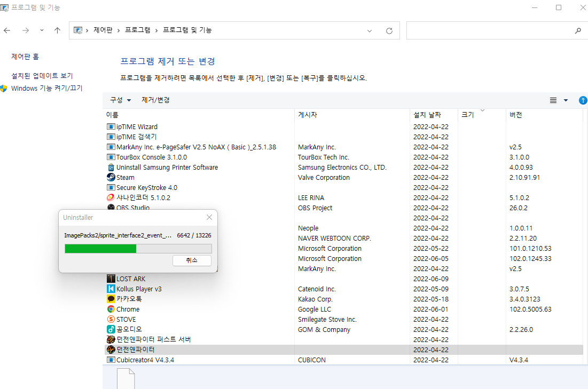Click 프로그램 in the breadcrumb path

138,30
